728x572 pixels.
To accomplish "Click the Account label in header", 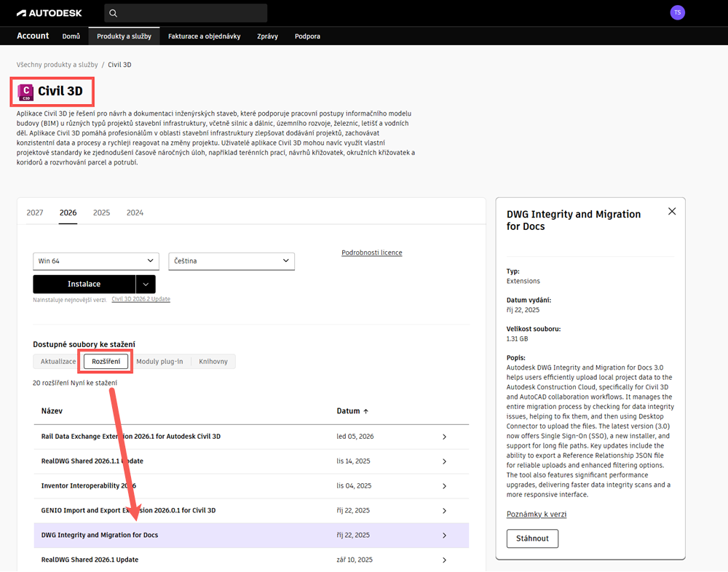I will [33, 36].
